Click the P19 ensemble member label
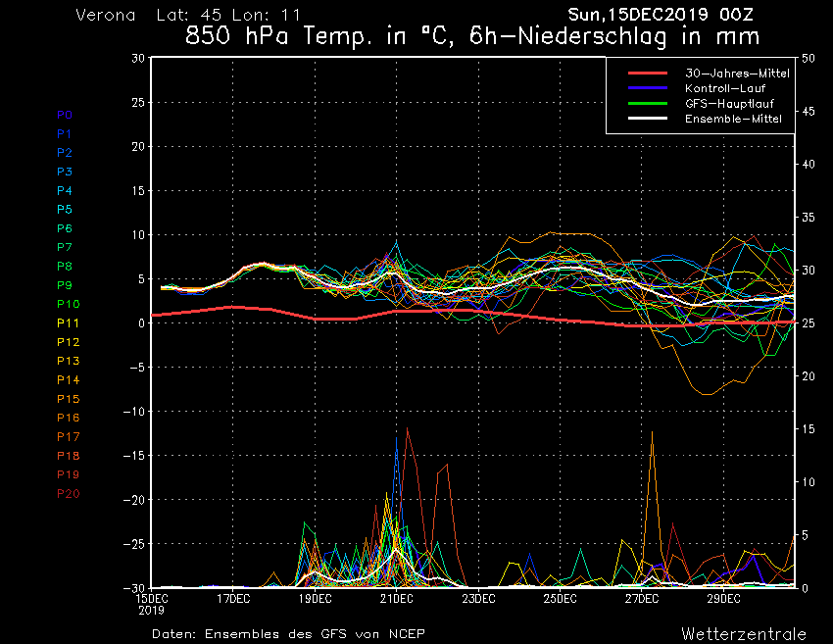The image size is (833, 644). [69, 474]
